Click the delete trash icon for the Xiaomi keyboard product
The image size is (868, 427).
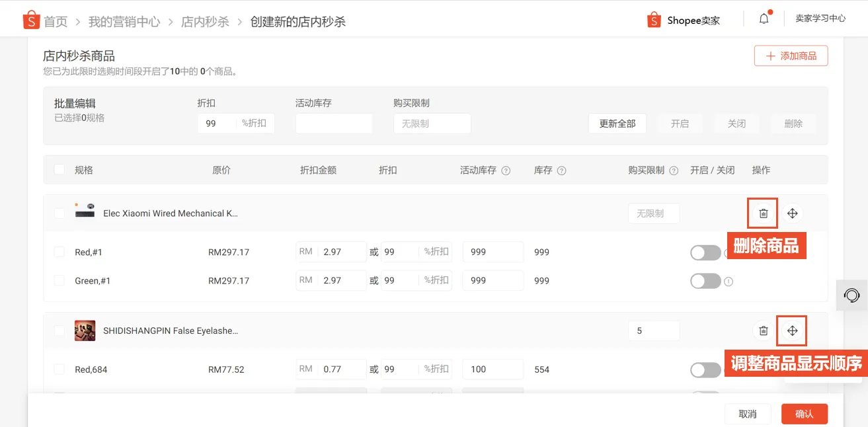pos(762,213)
